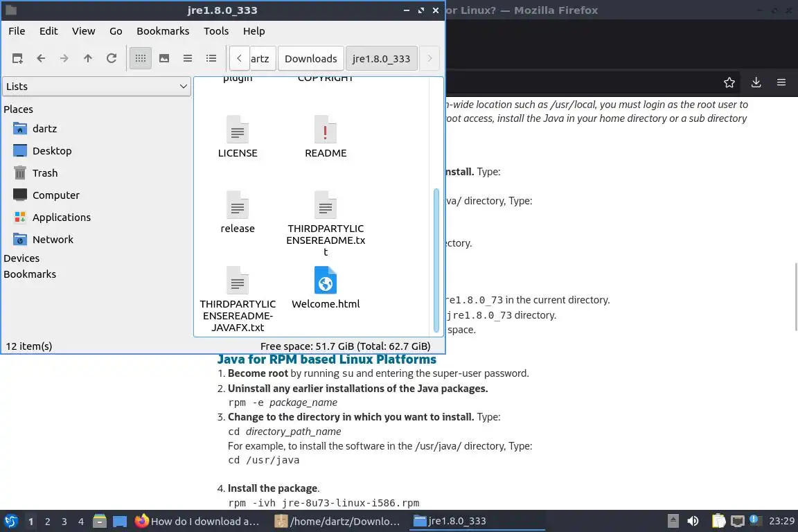Open the View menu
Image resolution: width=798 pixels, height=532 pixels.
[83, 31]
